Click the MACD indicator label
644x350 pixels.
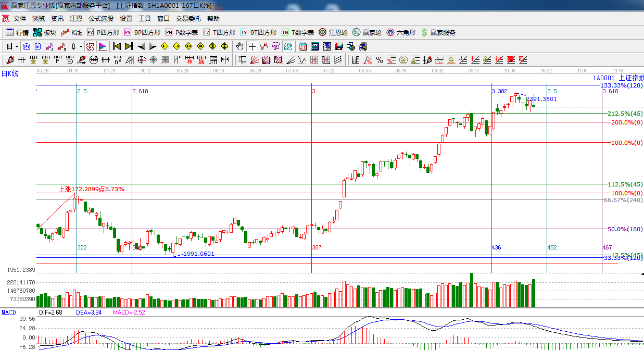[x=8, y=312]
